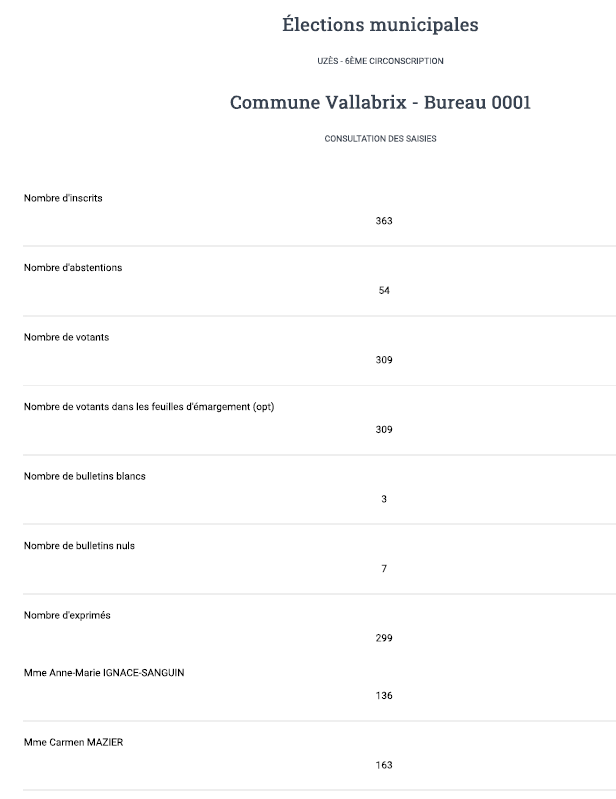The width and height of the screenshot is (616, 799).
Task: Click the "UZÈS - 6ÈME CIRCONSCRIPTION" subtitle
Action: pyautogui.click(x=380, y=61)
